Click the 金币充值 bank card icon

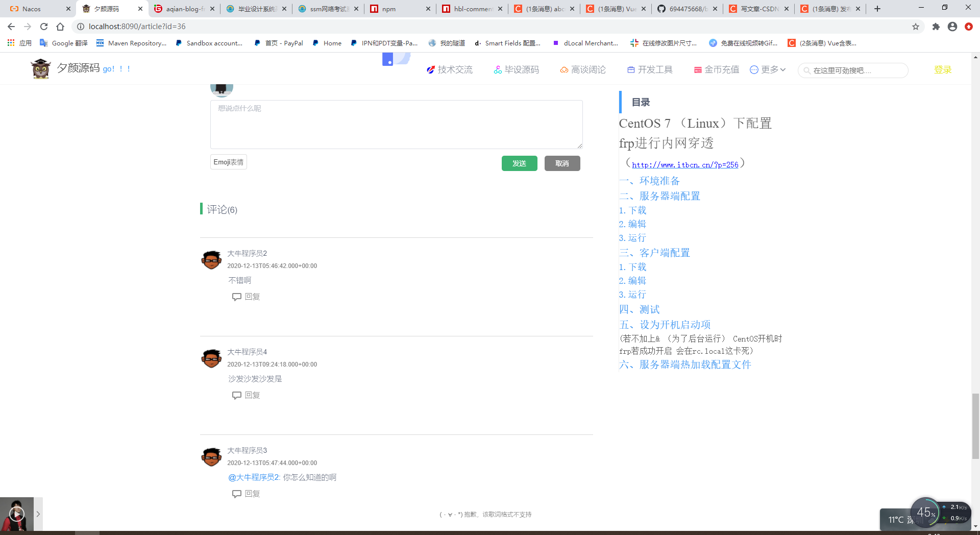(x=698, y=69)
